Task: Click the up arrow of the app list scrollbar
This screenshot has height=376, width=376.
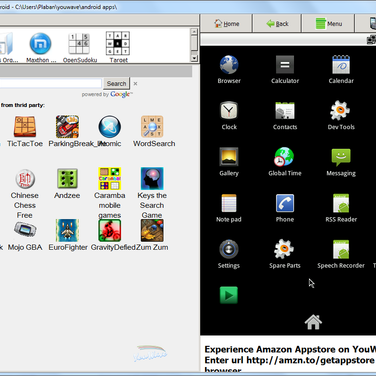Action: click(x=194, y=32)
